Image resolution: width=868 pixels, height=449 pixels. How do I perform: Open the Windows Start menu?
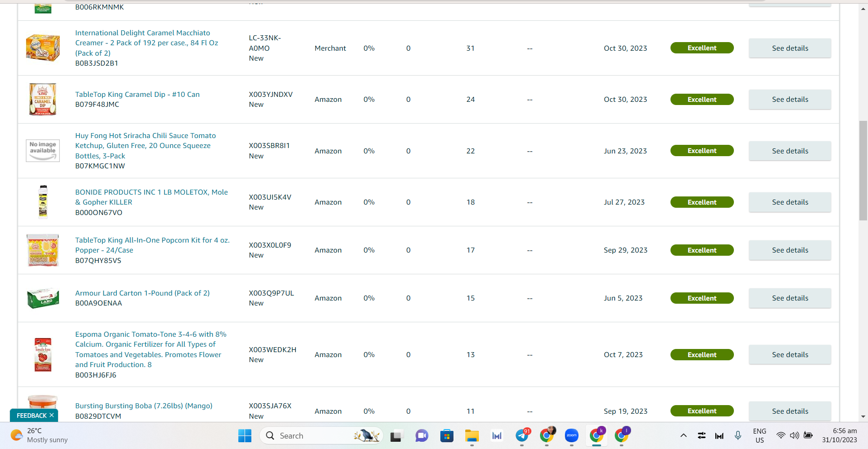point(245,436)
